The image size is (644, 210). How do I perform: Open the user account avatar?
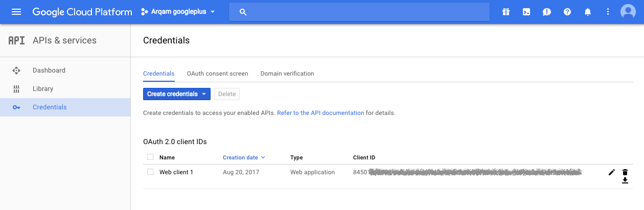pos(628,12)
